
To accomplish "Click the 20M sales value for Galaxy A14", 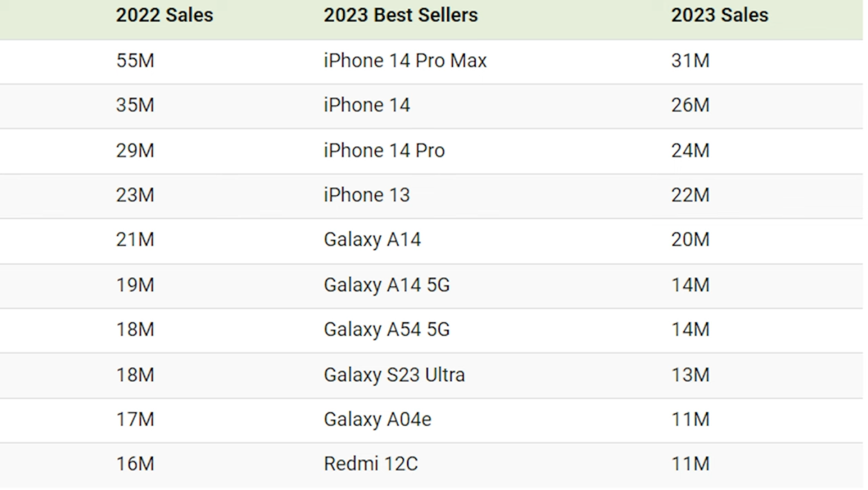I will (x=690, y=240).
